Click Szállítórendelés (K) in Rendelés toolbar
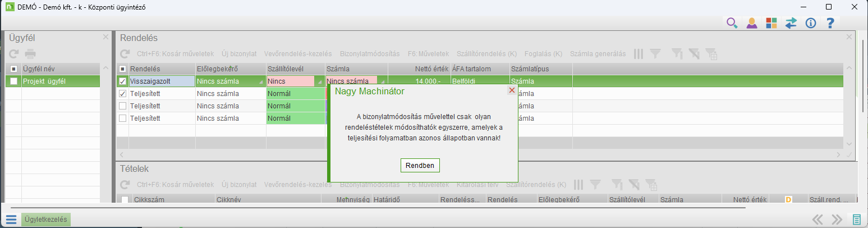This screenshot has height=228, width=868. (x=487, y=54)
